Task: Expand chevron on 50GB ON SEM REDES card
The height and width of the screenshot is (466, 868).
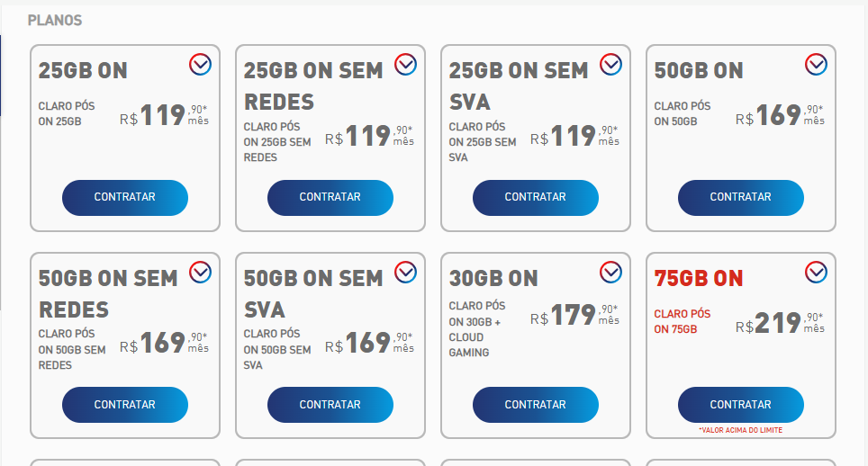Action: click(x=200, y=272)
